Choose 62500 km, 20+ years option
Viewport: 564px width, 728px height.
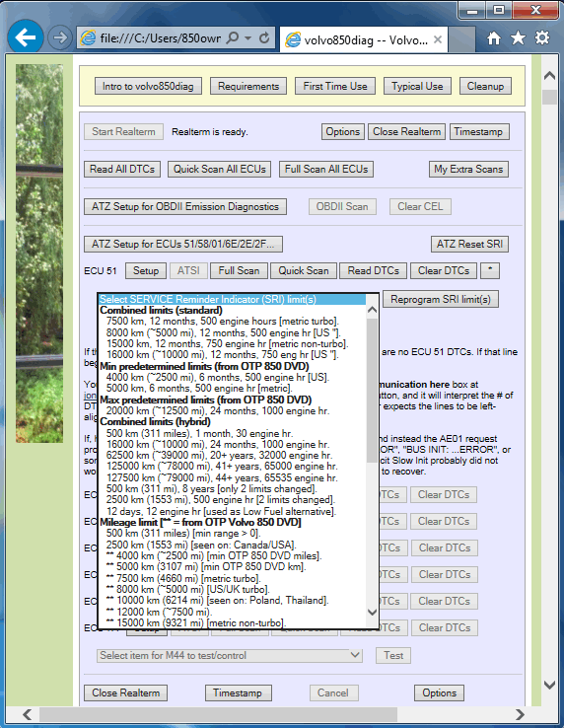pos(232,456)
